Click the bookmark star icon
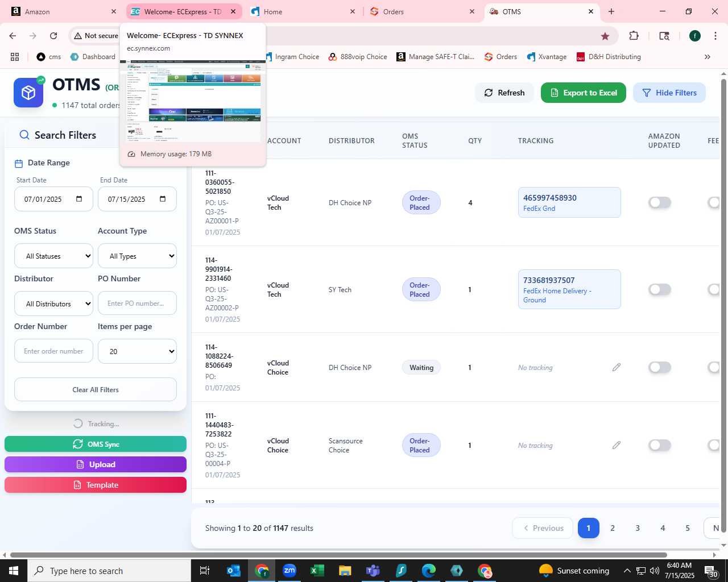728x582 pixels. pos(605,36)
